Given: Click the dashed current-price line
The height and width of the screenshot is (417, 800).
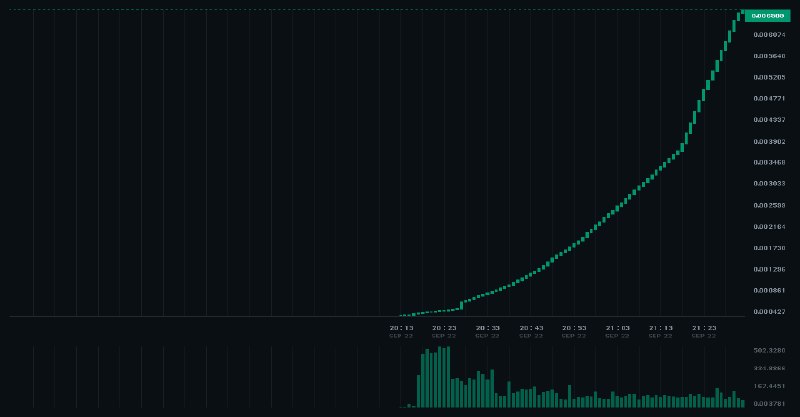Looking at the screenshot, I should (x=375, y=10).
